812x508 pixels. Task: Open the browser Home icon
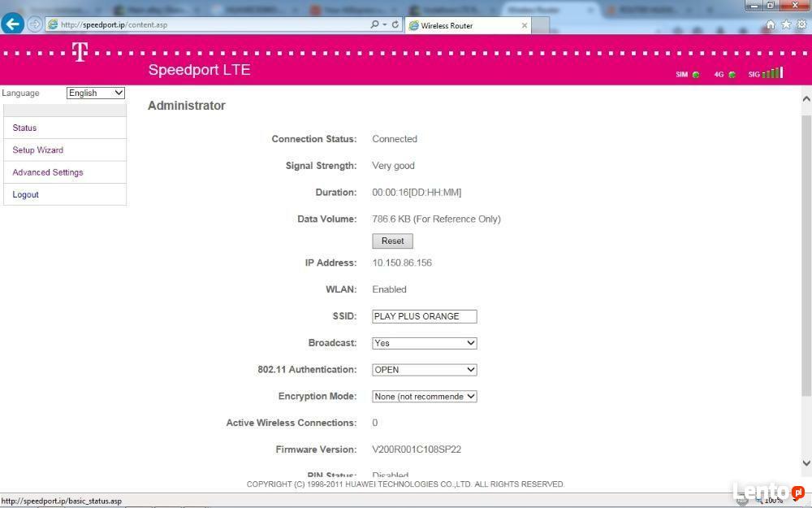[x=771, y=24]
